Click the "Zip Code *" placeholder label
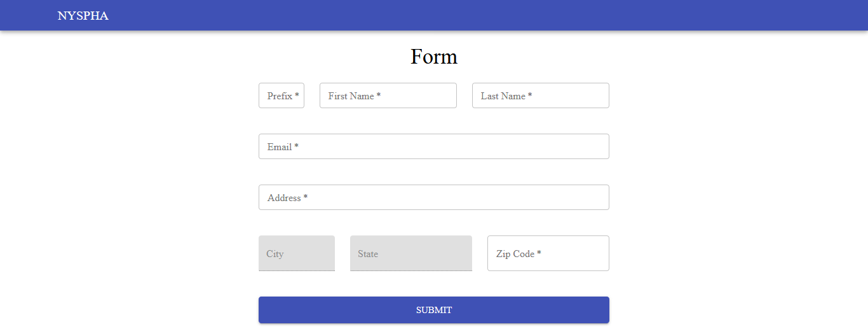 pos(519,254)
